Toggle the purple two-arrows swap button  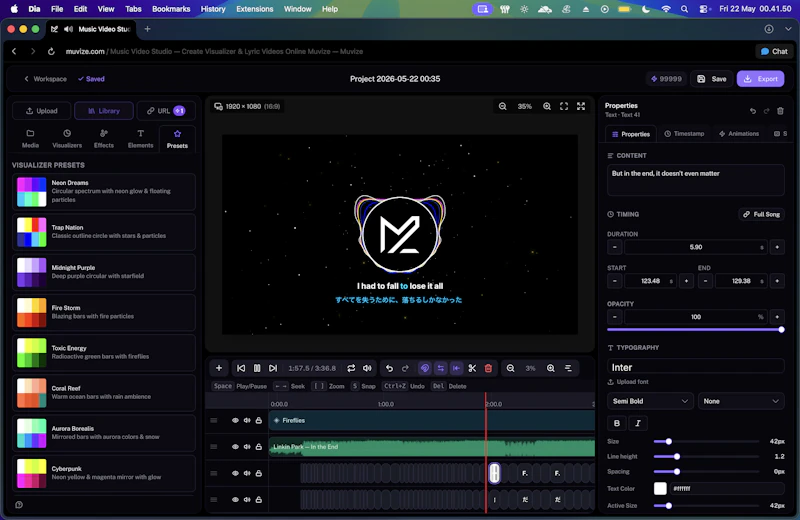pos(440,368)
